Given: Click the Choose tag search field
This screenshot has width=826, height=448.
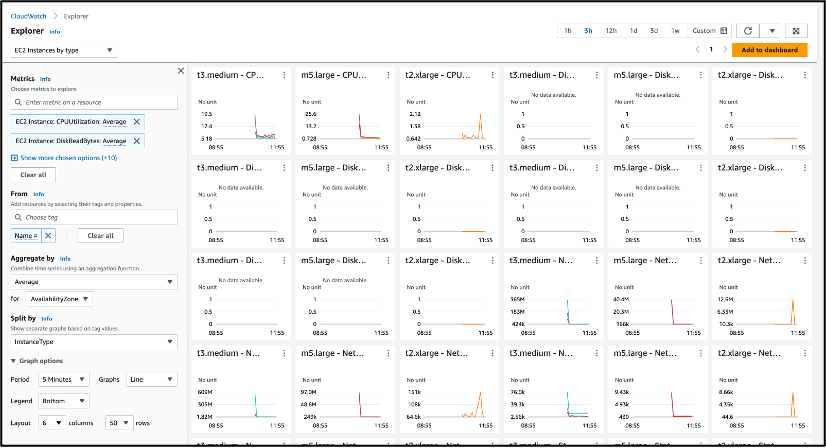Looking at the screenshot, I should pyautogui.click(x=94, y=217).
